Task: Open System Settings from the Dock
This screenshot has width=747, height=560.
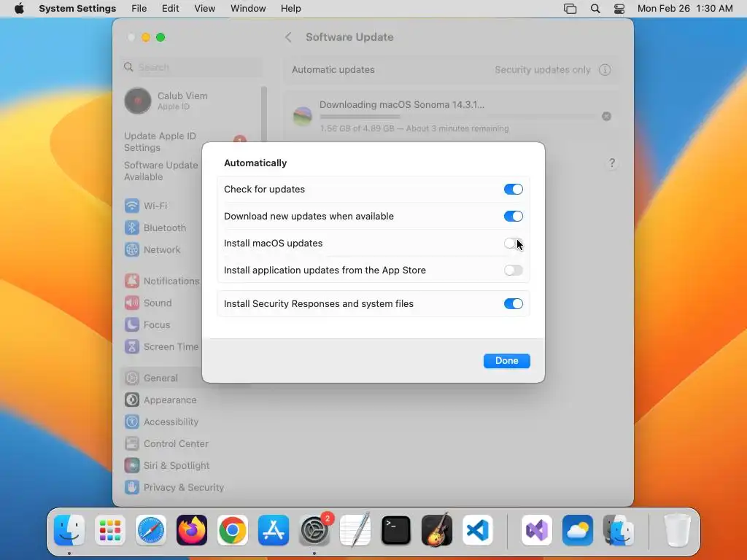Action: pyautogui.click(x=314, y=530)
